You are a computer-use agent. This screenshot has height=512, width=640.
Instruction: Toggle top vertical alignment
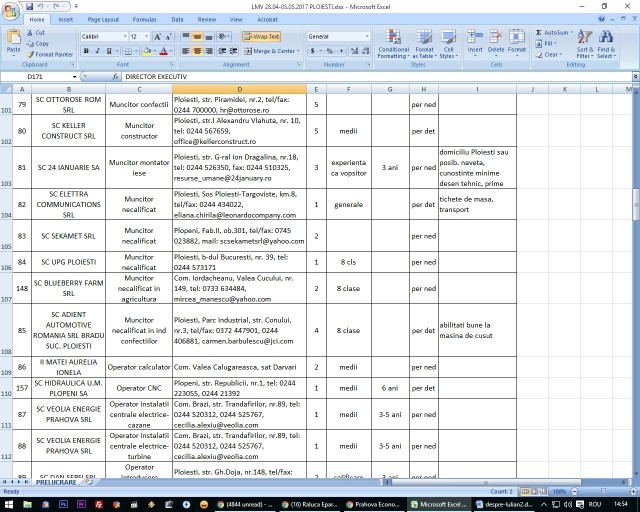point(186,37)
